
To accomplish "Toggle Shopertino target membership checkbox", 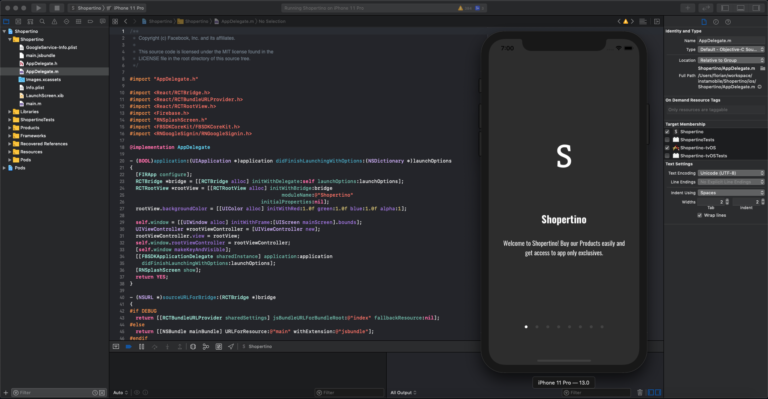I will [667, 132].
